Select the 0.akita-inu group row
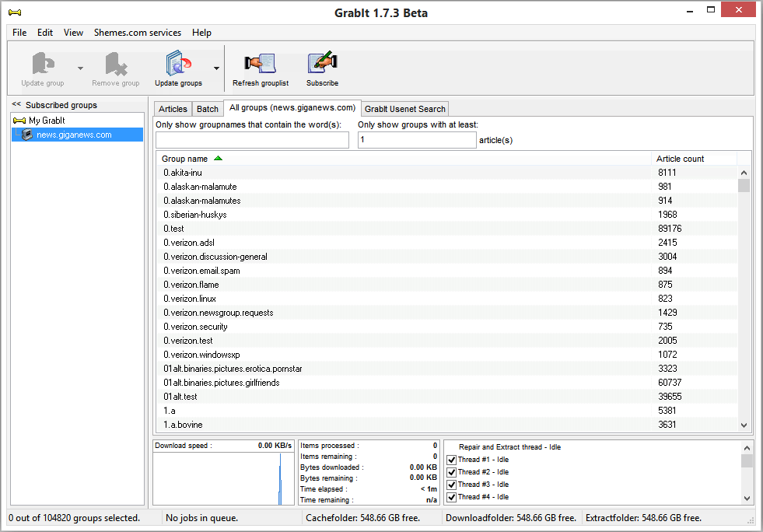763x532 pixels. point(448,173)
